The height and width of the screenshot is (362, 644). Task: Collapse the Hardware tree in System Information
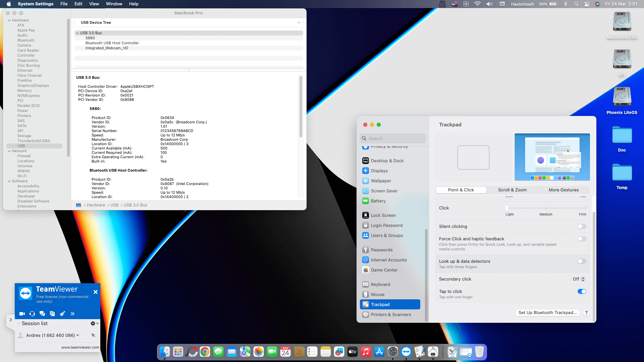pos(9,20)
